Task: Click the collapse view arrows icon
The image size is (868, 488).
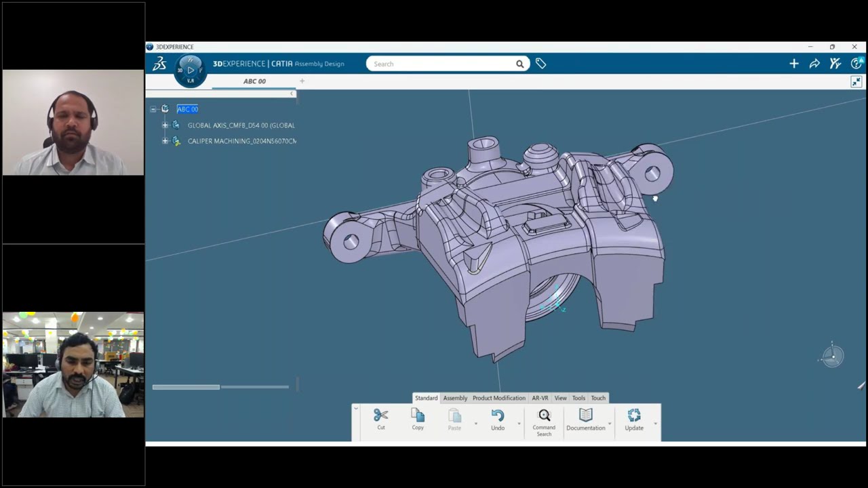Action: (x=856, y=82)
